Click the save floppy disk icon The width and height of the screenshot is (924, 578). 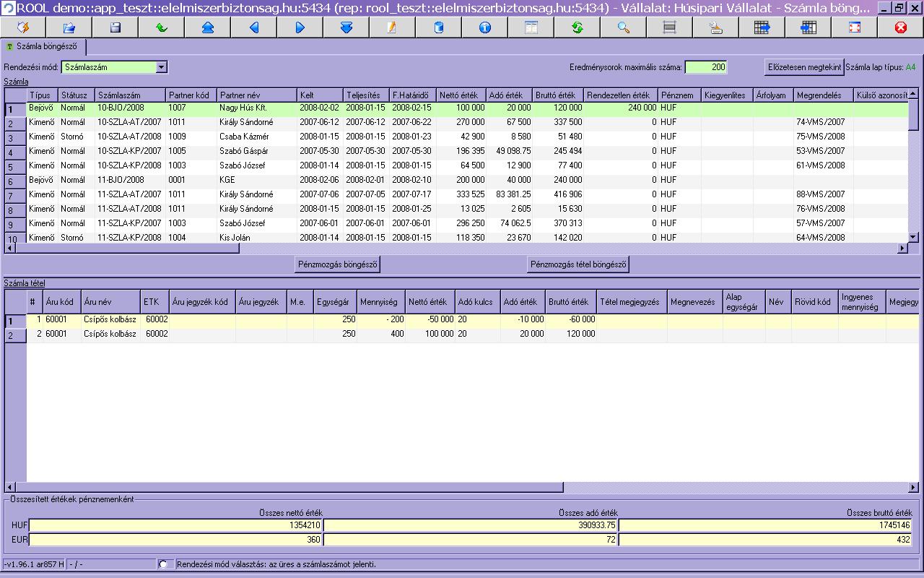pos(115,27)
